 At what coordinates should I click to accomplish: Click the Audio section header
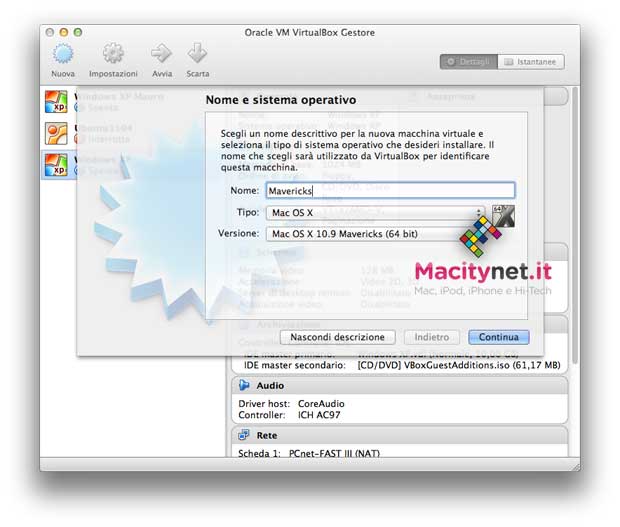click(399, 385)
